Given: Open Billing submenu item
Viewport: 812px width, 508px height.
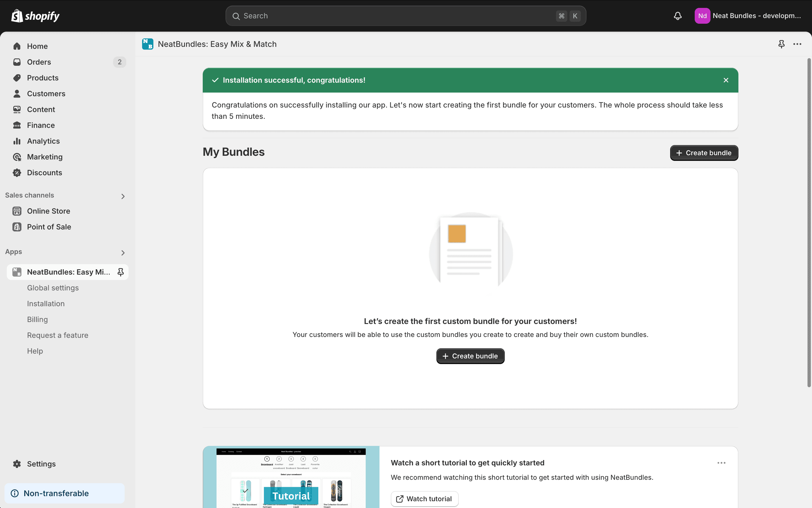Looking at the screenshot, I should tap(37, 319).
